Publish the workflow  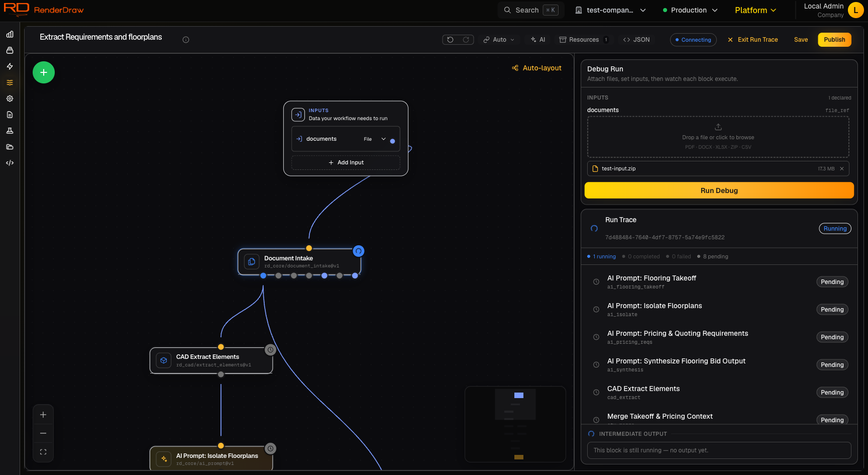[834, 40]
